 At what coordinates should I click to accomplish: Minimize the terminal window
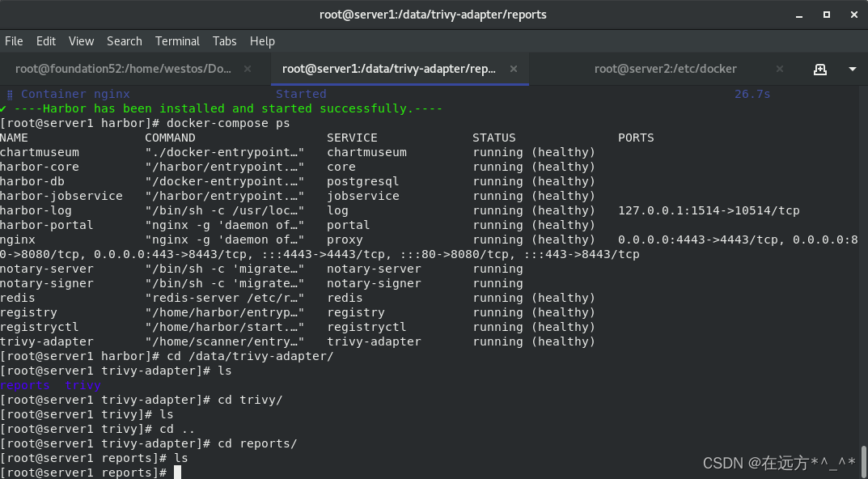pos(799,15)
